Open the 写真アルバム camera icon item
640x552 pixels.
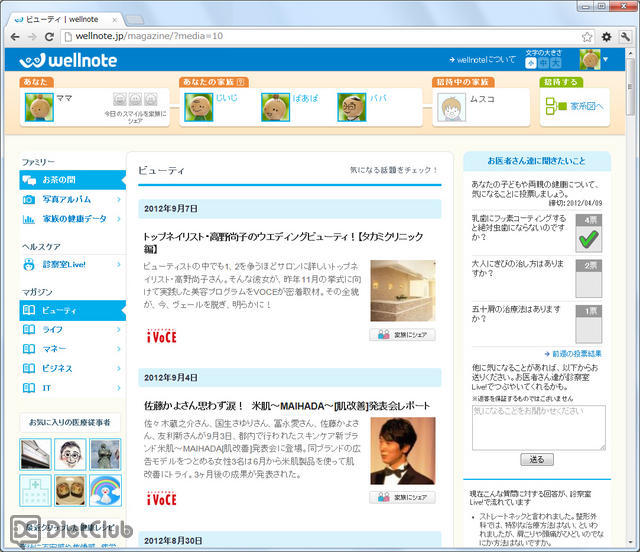point(29,199)
